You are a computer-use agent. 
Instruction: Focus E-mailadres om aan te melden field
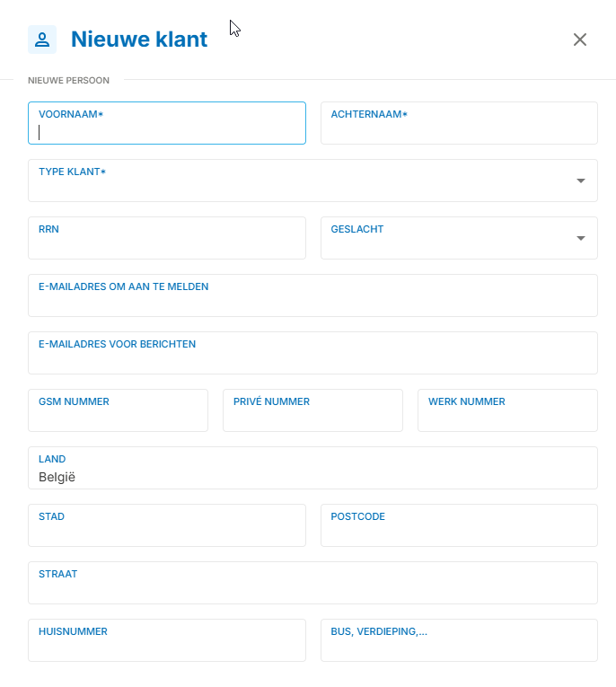(x=312, y=295)
